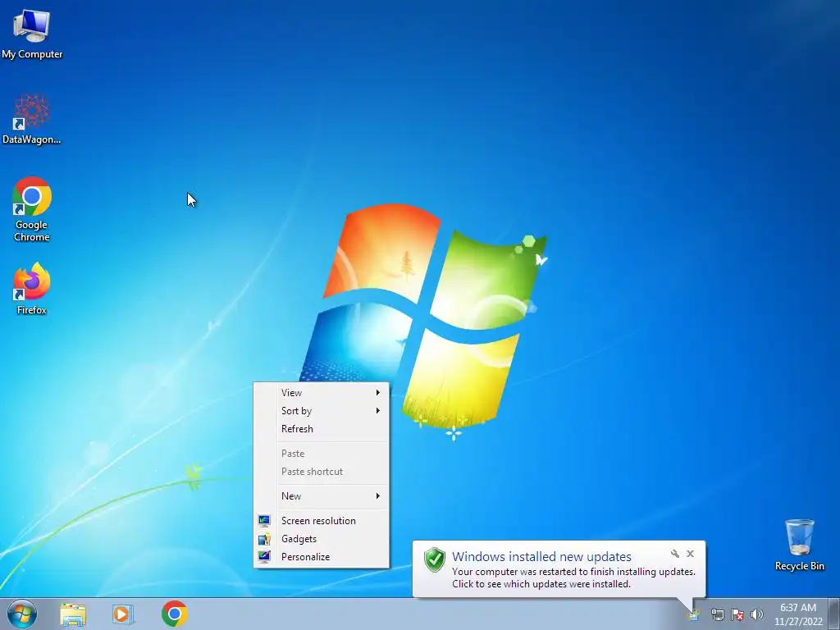The width and height of the screenshot is (840, 630).
Task: Close the Windows update notification balloon
Action: 690,554
